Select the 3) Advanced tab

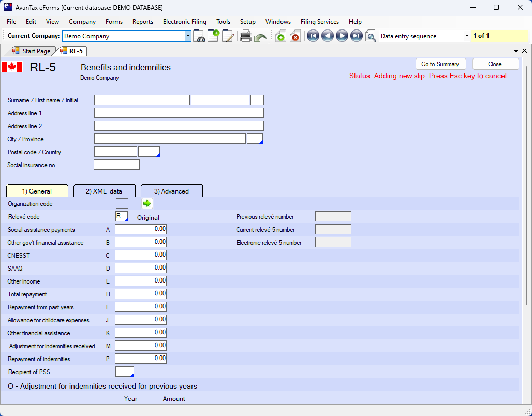coord(171,191)
